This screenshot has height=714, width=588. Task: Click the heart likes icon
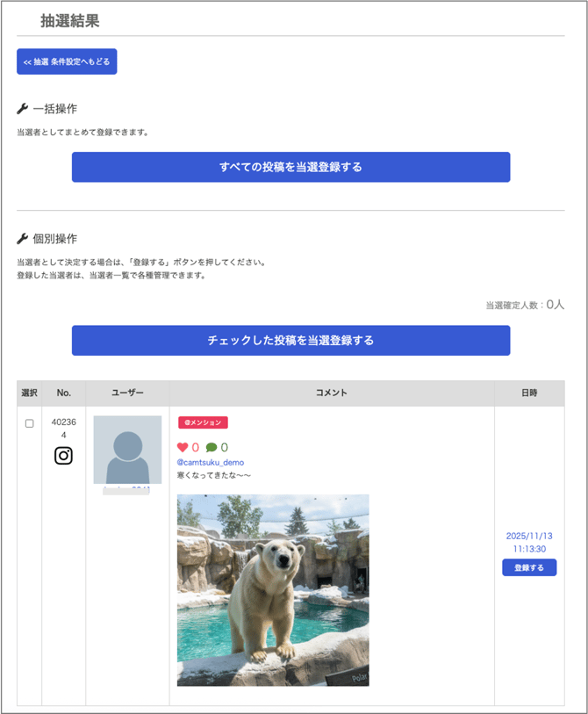pyautogui.click(x=183, y=447)
